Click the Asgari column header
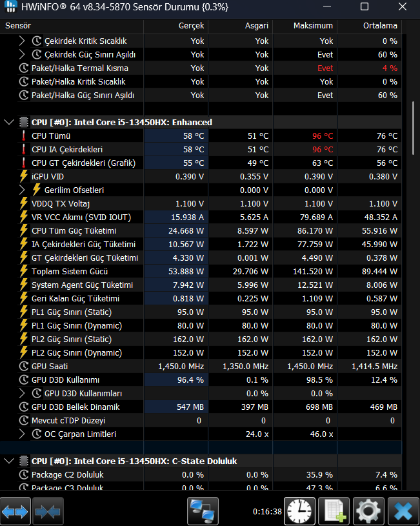Screen dimensions: 420x526 pyautogui.click(x=241, y=26)
